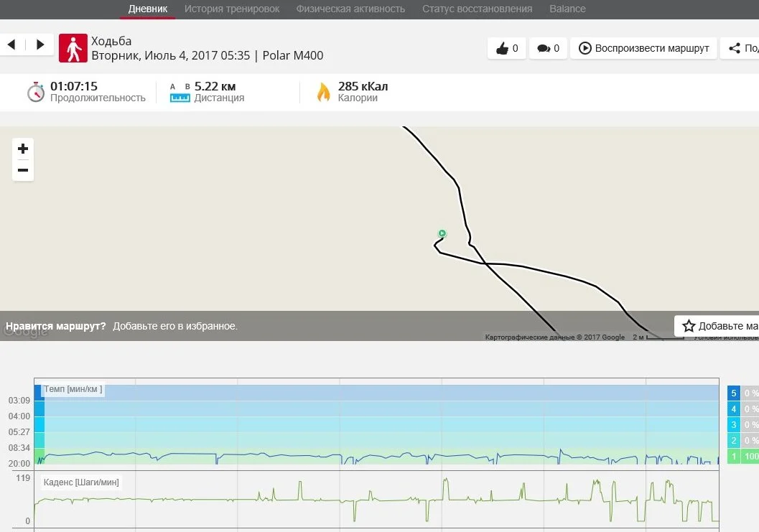
Task: Click the date Вторник, Июль 4, 2017 05:35
Action: click(x=170, y=55)
